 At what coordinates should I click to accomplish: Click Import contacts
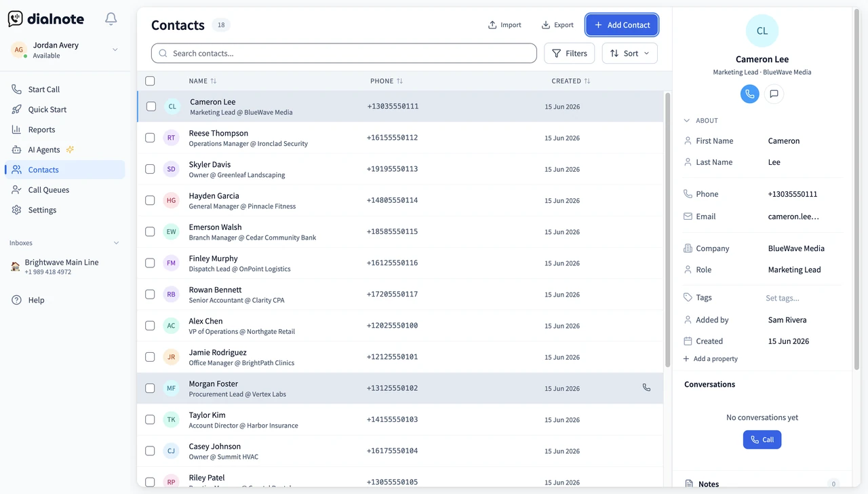[505, 25]
